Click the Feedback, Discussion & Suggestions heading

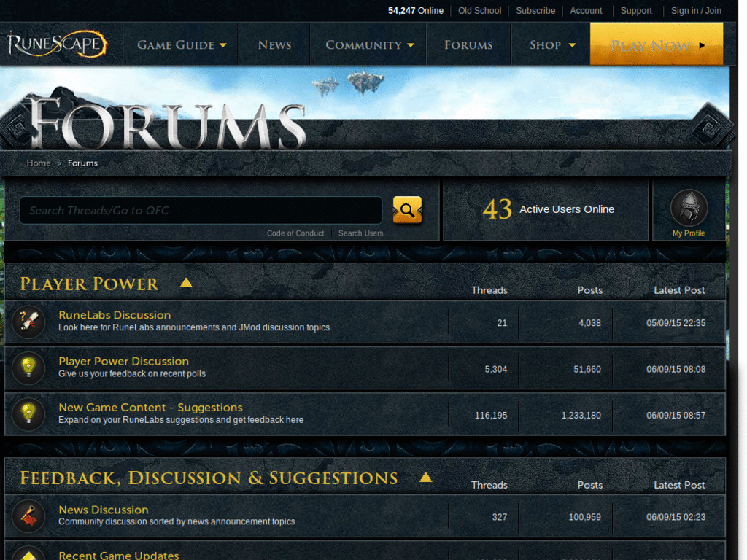(x=209, y=478)
